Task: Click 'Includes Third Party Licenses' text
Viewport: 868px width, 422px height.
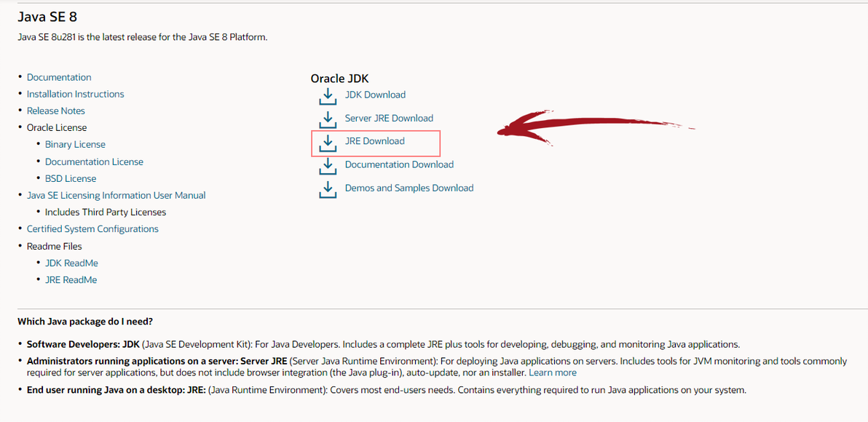Action: click(106, 212)
